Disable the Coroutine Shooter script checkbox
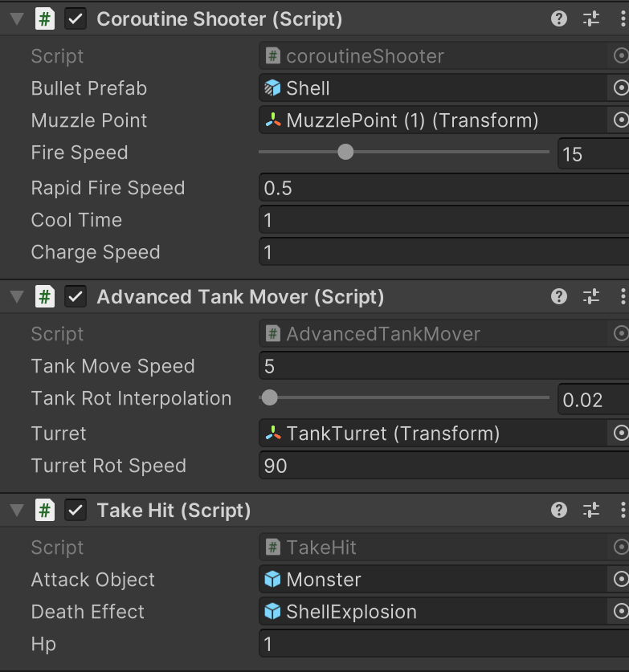Viewport: 629px width, 672px height. pos(76,19)
